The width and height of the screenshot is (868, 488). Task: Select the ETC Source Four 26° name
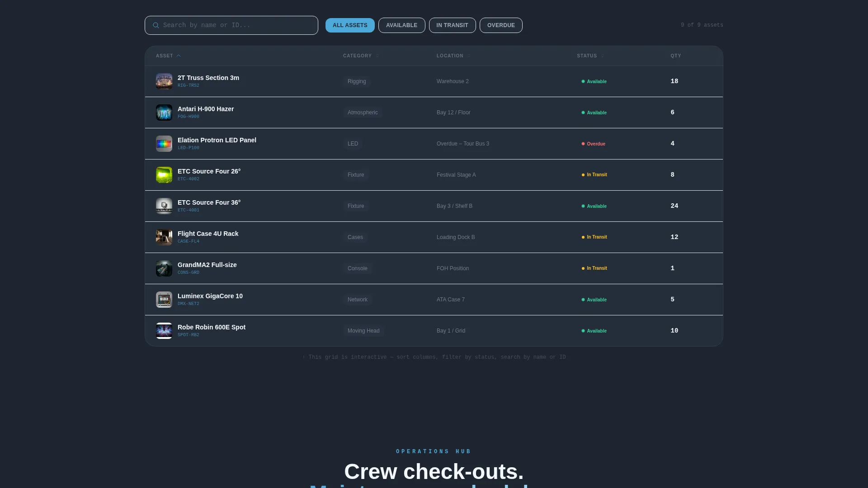point(209,171)
